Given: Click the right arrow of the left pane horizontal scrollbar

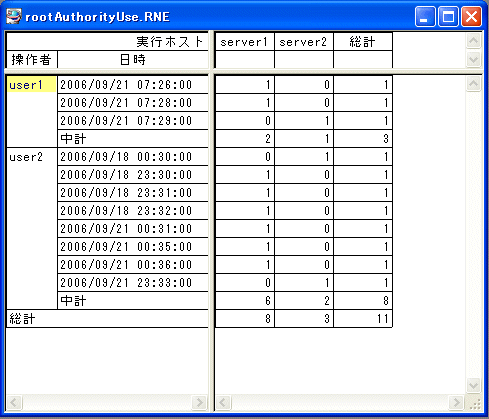Looking at the screenshot, I should coord(200,403).
